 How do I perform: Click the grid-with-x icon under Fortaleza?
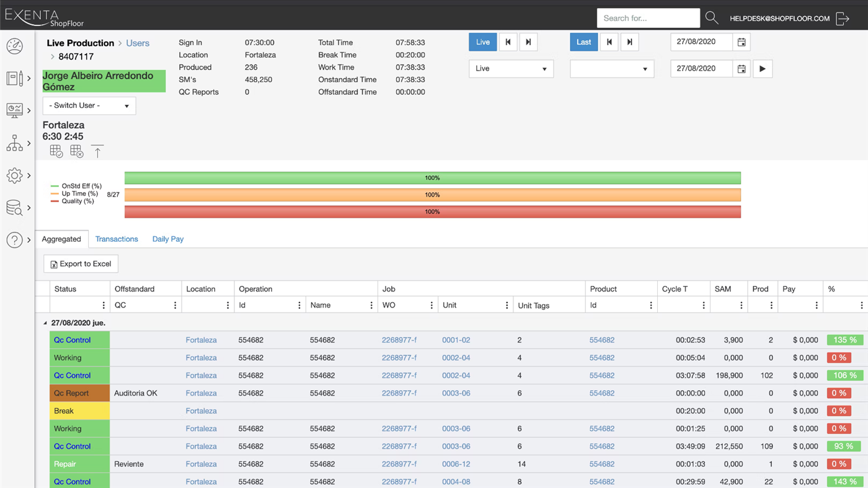(77, 151)
